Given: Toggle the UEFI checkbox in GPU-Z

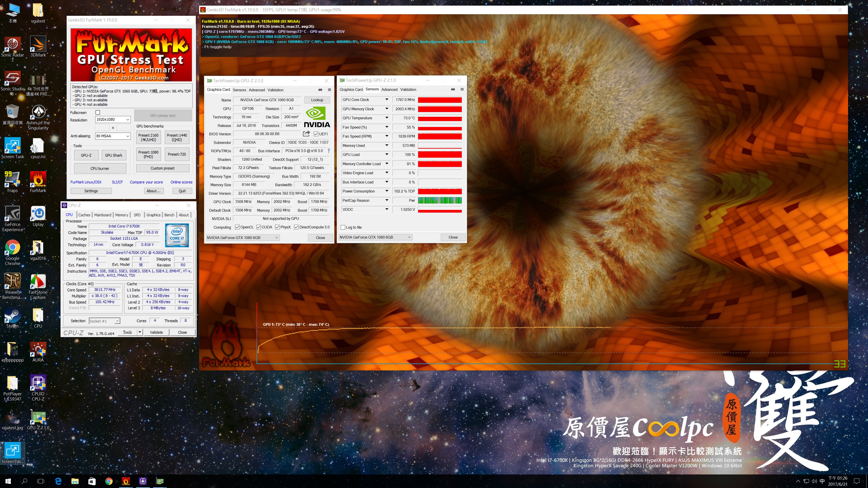Looking at the screenshot, I should pos(316,134).
